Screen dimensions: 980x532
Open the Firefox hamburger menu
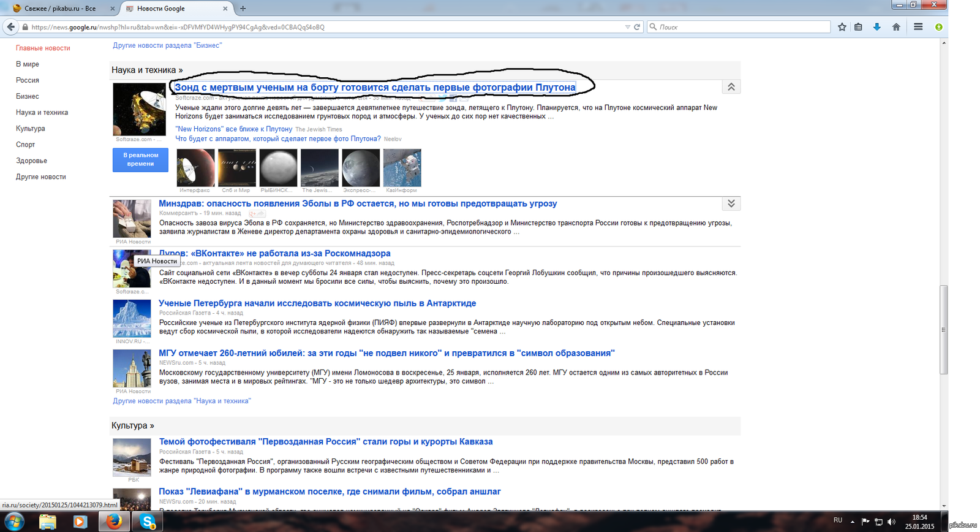(x=918, y=27)
